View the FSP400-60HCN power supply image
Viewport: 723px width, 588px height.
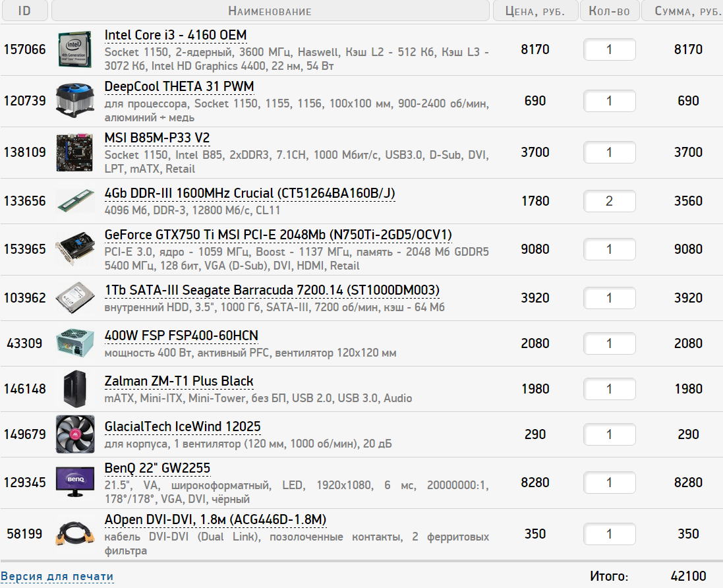click(74, 343)
